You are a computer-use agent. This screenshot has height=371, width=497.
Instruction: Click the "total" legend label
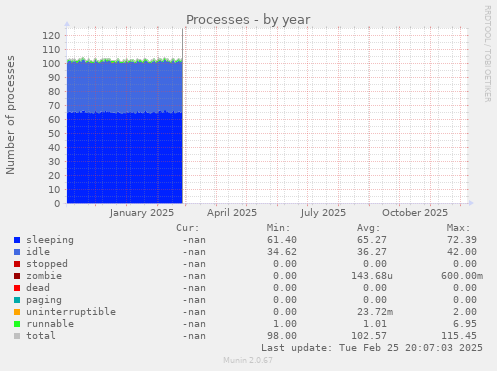[41, 336]
